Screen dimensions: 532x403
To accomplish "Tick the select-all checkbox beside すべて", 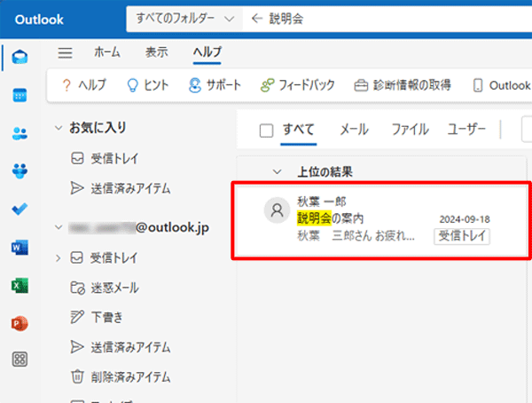I will pos(266,130).
